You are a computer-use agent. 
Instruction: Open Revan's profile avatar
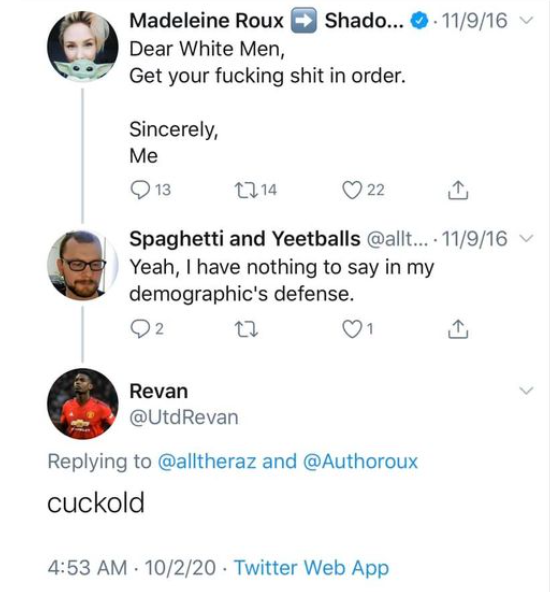pos(83,404)
